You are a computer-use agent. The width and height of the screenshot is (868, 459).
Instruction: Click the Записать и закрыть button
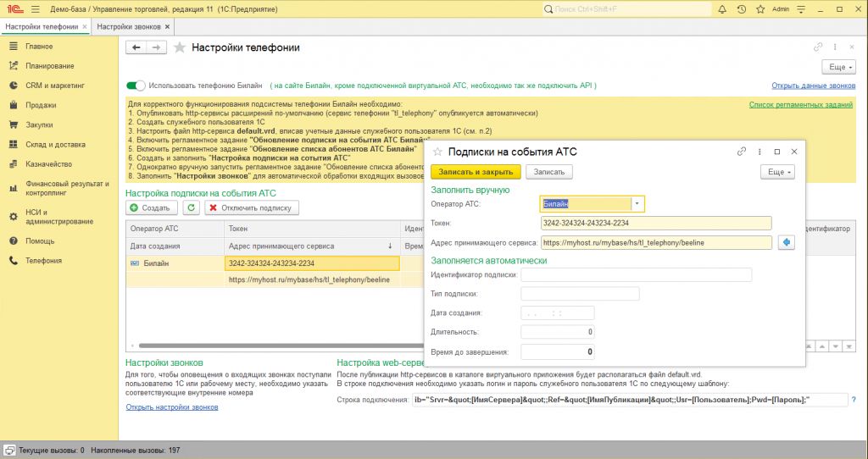point(476,172)
